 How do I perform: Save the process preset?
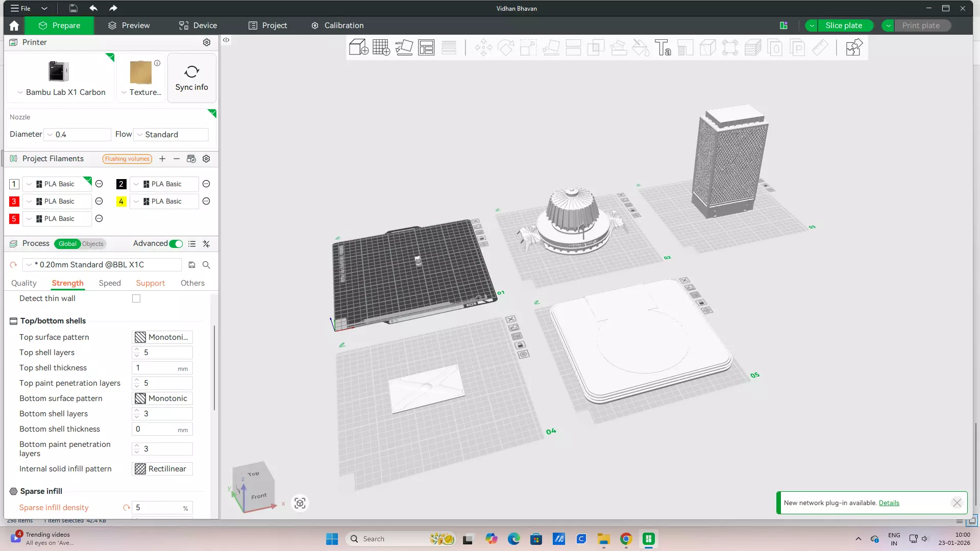(x=192, y=265)
